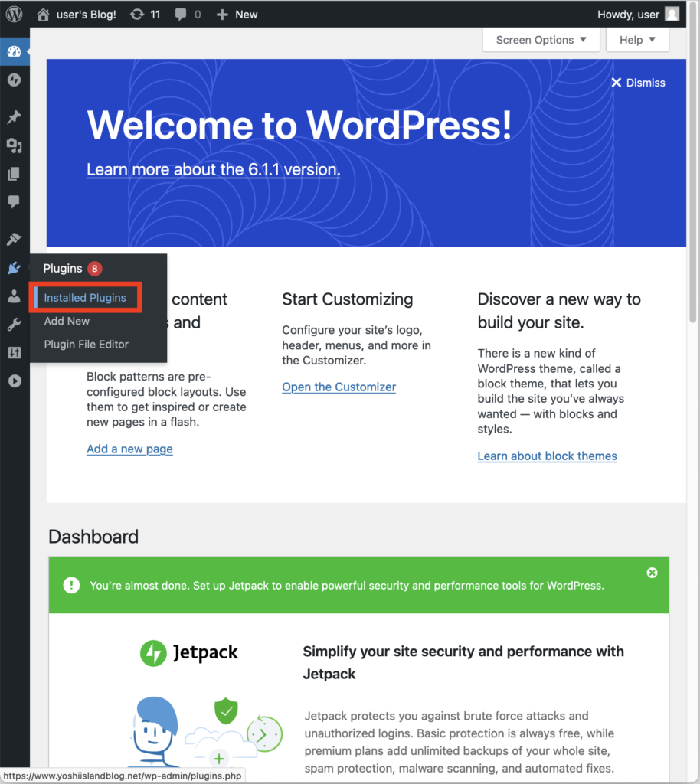Open the Posts pushpin icon in the sidebar

14,117
